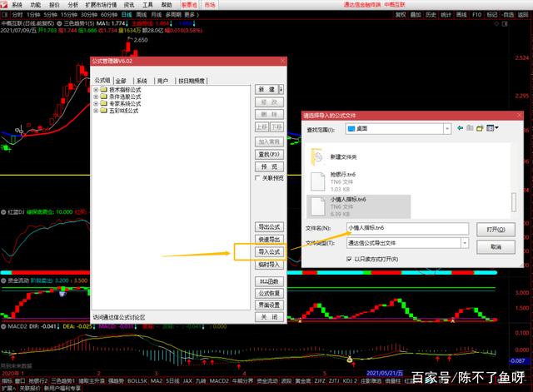
Task: Select the MACD2 indicator tab at bottom
Action: click(219, 381)
